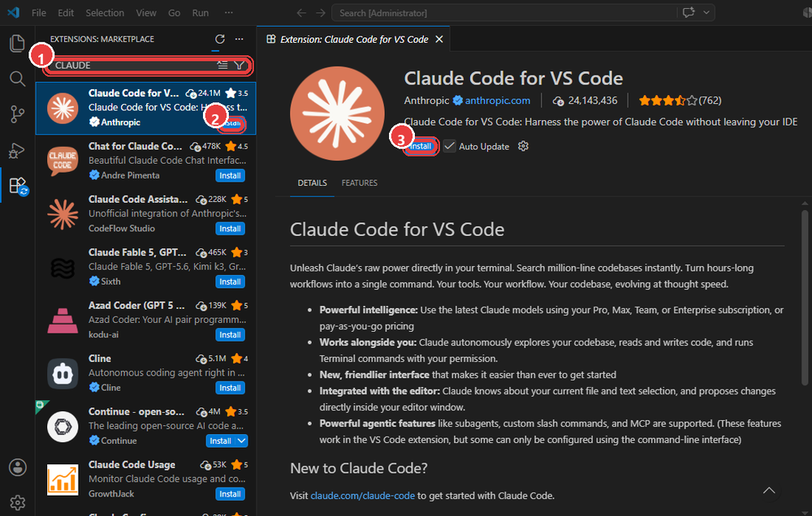812x516 pixels.
Task: Open the Accounts menu icon
Action: (x=18, y=467)
